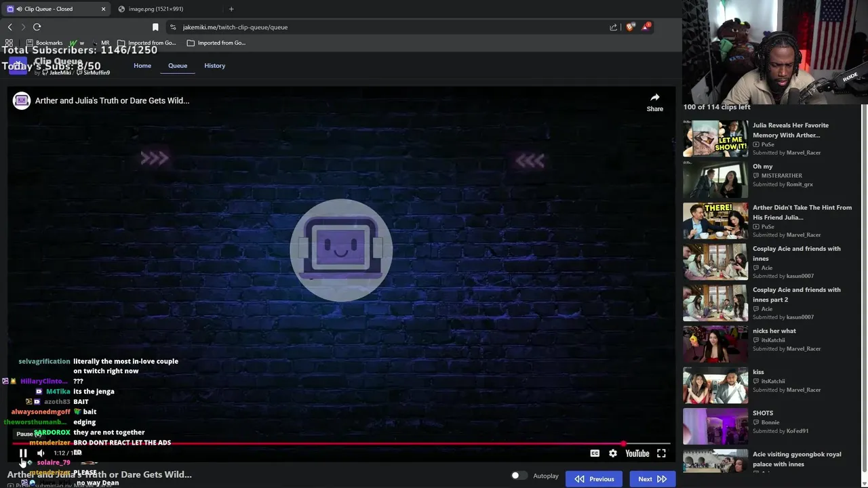The width and height of the screenshot is (868, 488).
Task: Click the SirMuffin9 author link
Action: (x=93, y=73)
